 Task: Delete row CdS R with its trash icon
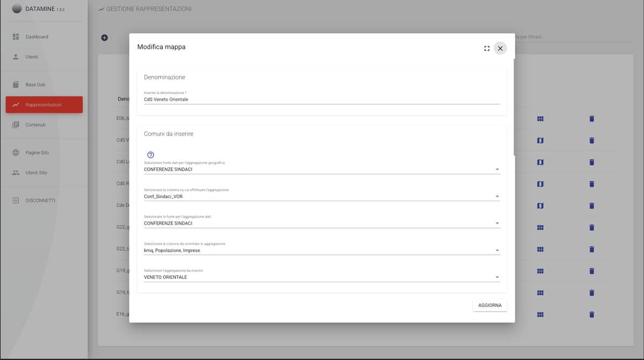click(x=592, y=184)
